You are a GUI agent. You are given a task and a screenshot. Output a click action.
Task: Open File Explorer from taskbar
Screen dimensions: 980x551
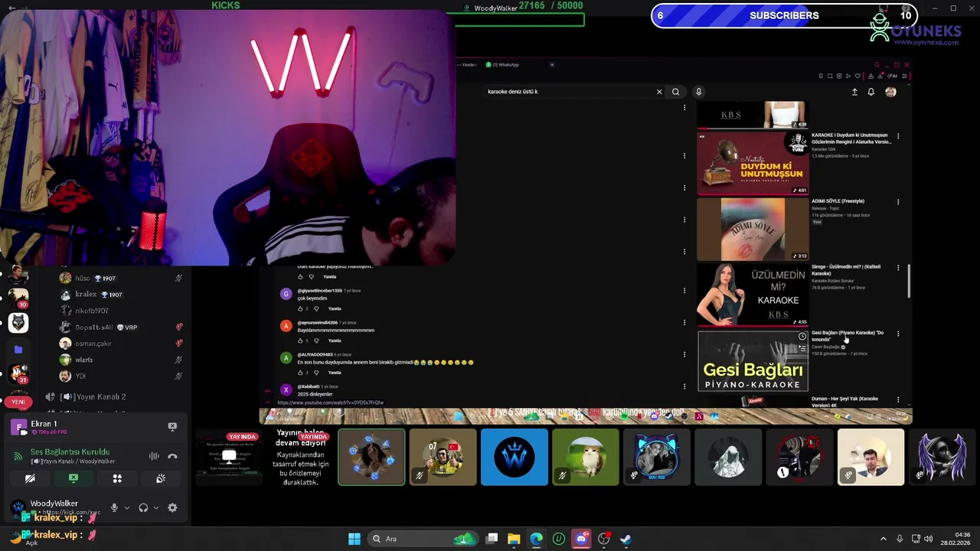coord(514,539)
